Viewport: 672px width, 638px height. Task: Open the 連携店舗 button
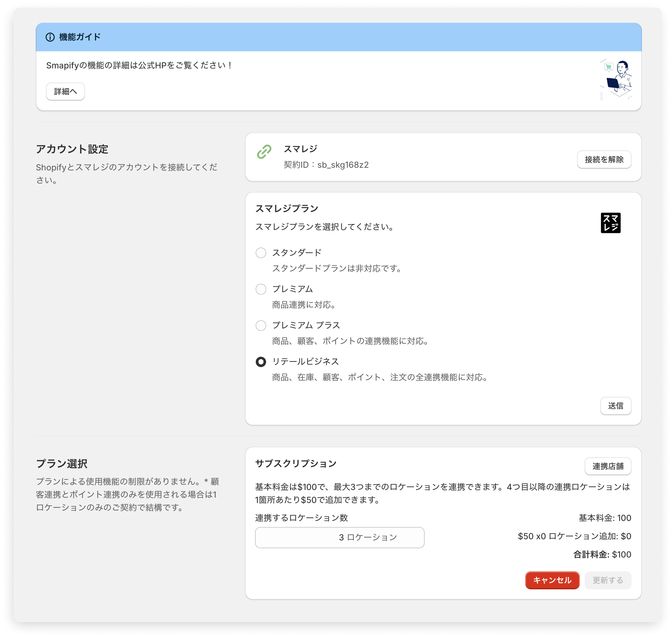[x=608, y=466]
